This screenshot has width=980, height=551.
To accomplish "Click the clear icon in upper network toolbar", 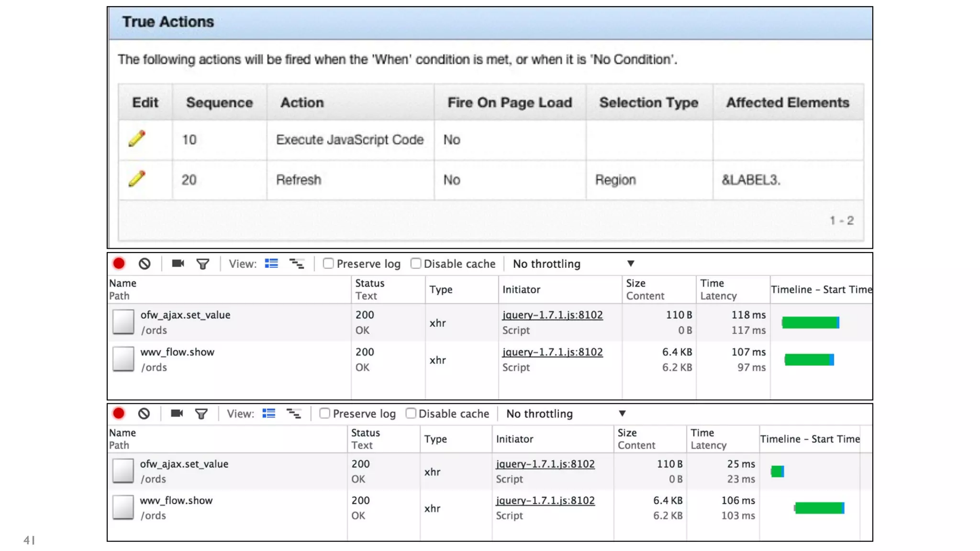I will coord(145,264).
